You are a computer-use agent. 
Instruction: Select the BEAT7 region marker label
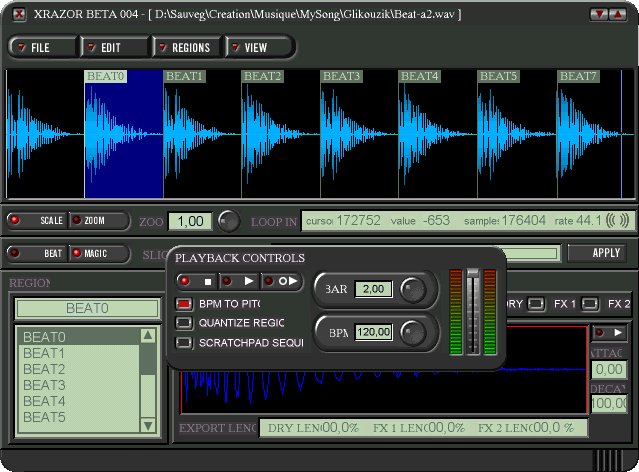(x=578, y=76)
